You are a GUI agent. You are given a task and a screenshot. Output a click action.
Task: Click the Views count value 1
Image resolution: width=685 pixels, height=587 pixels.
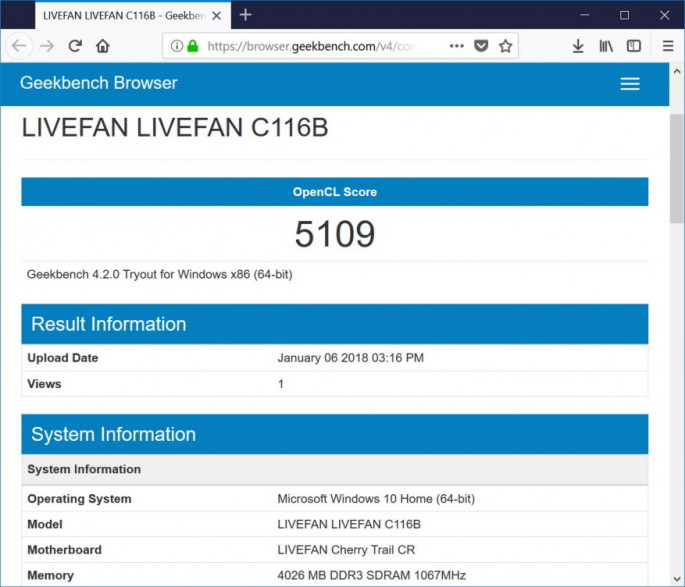pyautogui.click(x=280, y=384)
